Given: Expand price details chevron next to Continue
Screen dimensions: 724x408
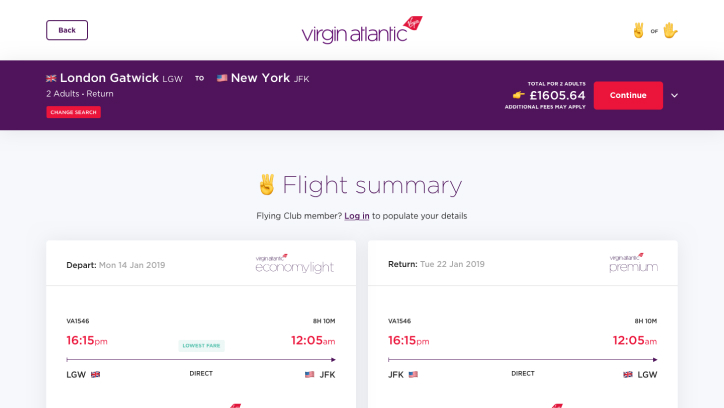Looking at the screenshot, I should pyautogui.click(x=674, y=96).
